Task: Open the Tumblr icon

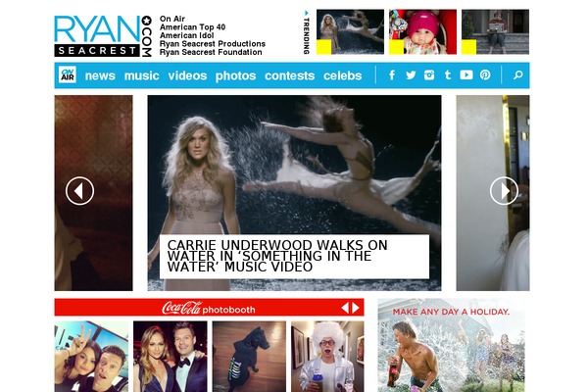Action: point(448,75)
